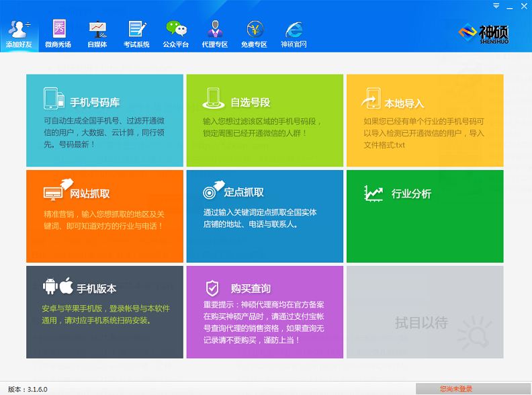Open the 本地导入 local import tile
Image resolution: width=532 pixels, height=395 pixels.
click(425, 120)
